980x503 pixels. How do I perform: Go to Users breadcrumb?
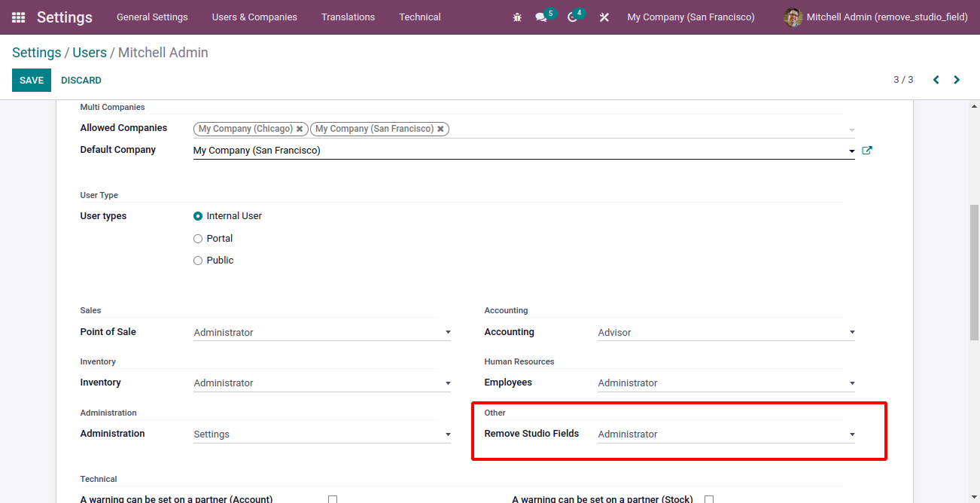coord(90,53)
